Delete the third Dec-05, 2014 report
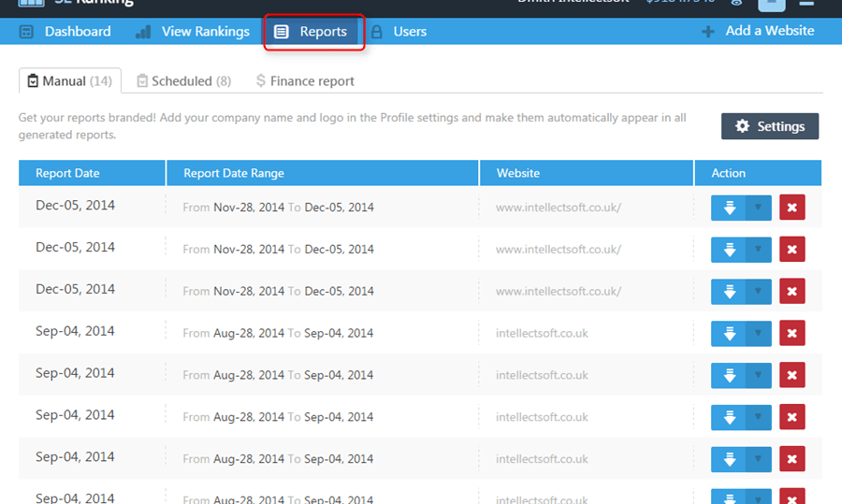The image size is (842, 504). pos(792,291)
